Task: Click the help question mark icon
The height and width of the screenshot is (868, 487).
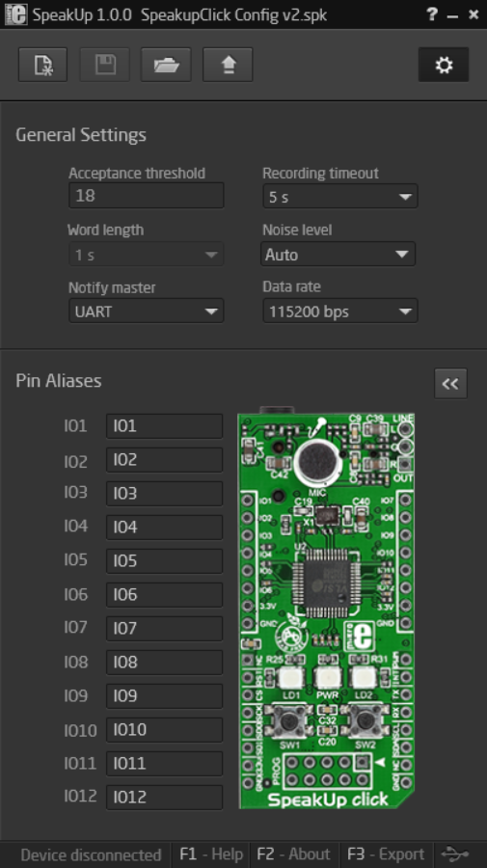Action: [432, 14]
